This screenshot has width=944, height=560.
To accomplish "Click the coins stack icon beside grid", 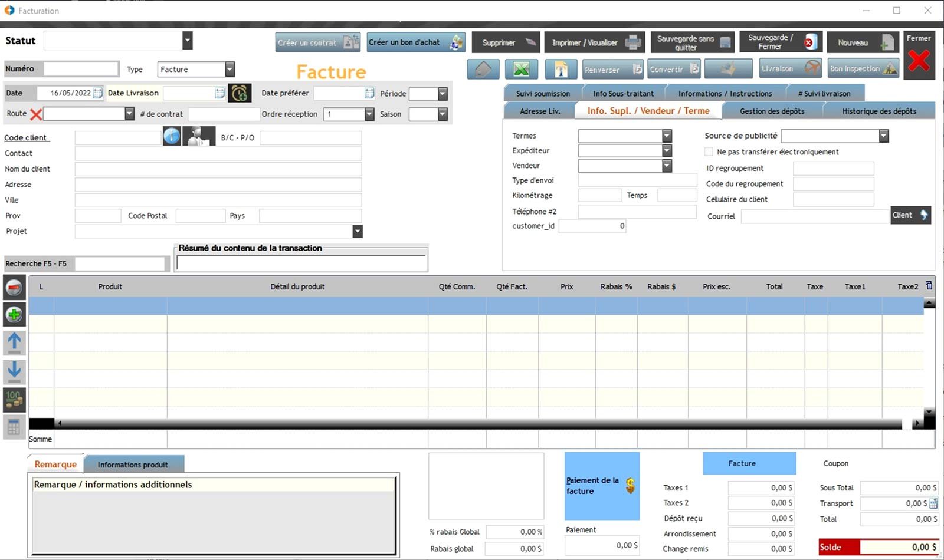I will tap(14, 400).
